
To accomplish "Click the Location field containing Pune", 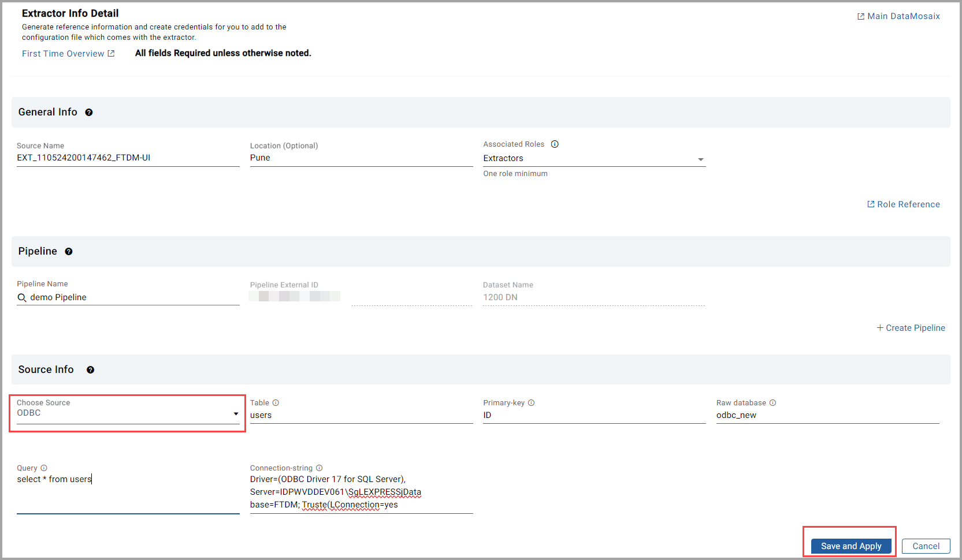I will pos(361,158).
